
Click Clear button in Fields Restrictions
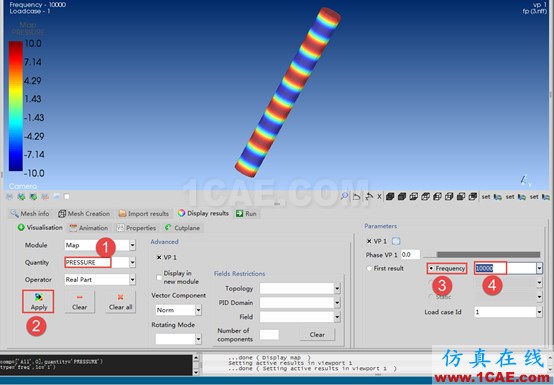(x=317, y=334)
